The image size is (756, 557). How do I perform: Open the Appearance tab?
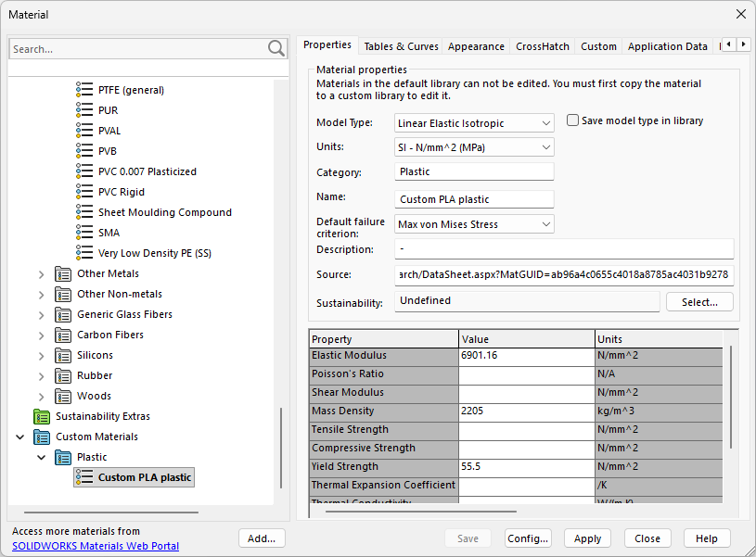click(x=476, y=46)
